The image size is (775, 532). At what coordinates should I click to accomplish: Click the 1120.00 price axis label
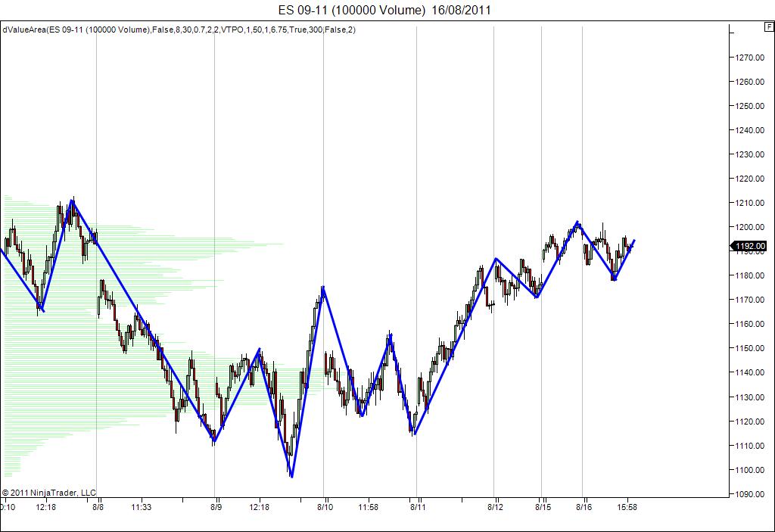pyautogui.click(x=749, y=422)
